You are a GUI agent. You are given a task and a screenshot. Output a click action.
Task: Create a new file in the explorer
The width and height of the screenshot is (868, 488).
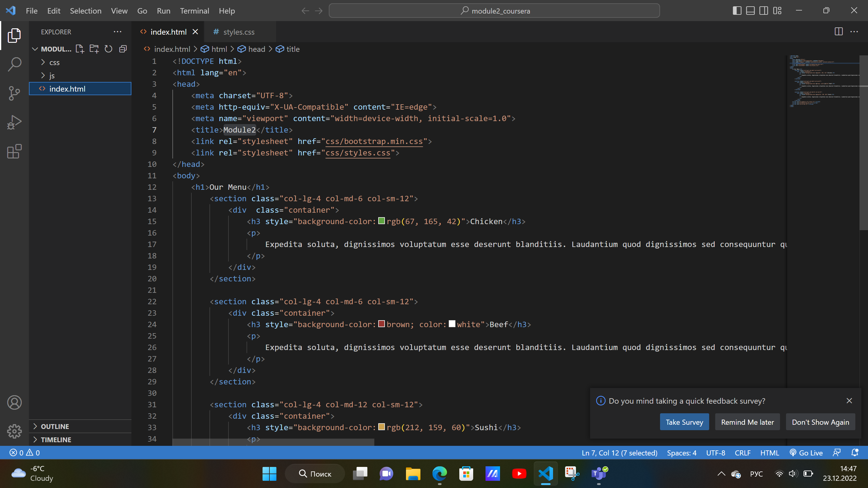click(80, 49)
